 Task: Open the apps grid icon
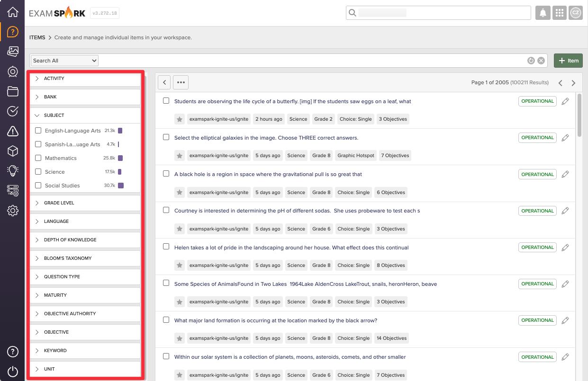coord(560,13)
